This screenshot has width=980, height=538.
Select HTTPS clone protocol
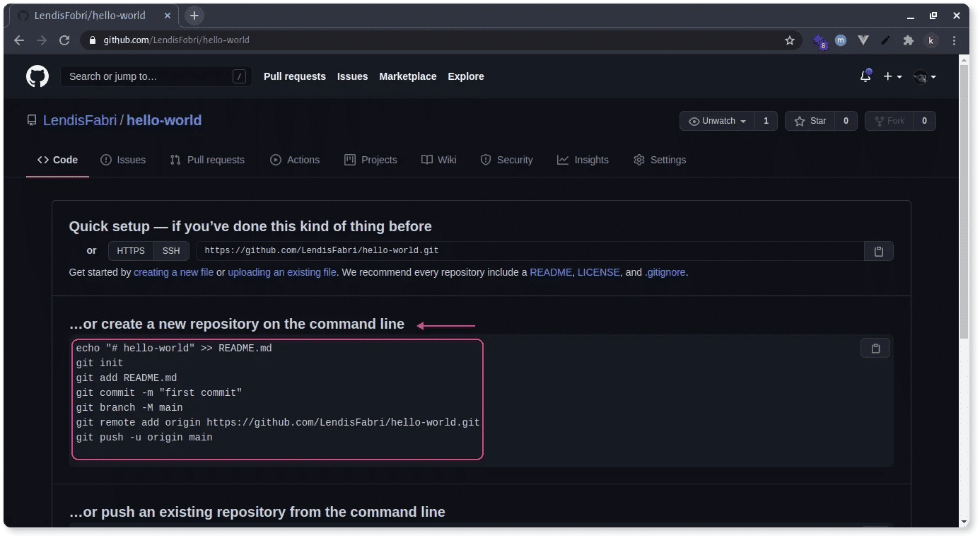click(131, 251)
